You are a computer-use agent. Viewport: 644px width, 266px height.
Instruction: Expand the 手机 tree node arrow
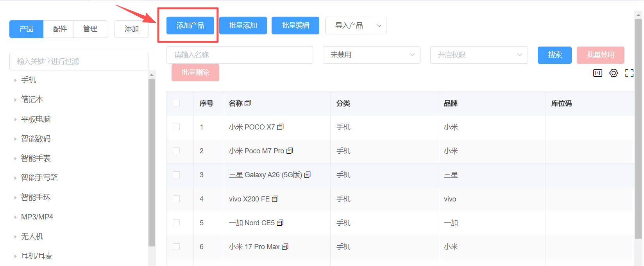pos(15,80)
